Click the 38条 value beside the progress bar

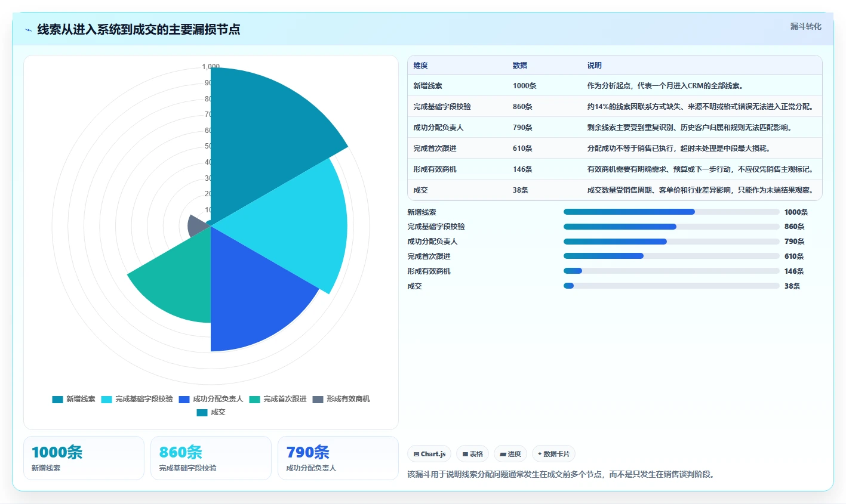click(792, 286)
